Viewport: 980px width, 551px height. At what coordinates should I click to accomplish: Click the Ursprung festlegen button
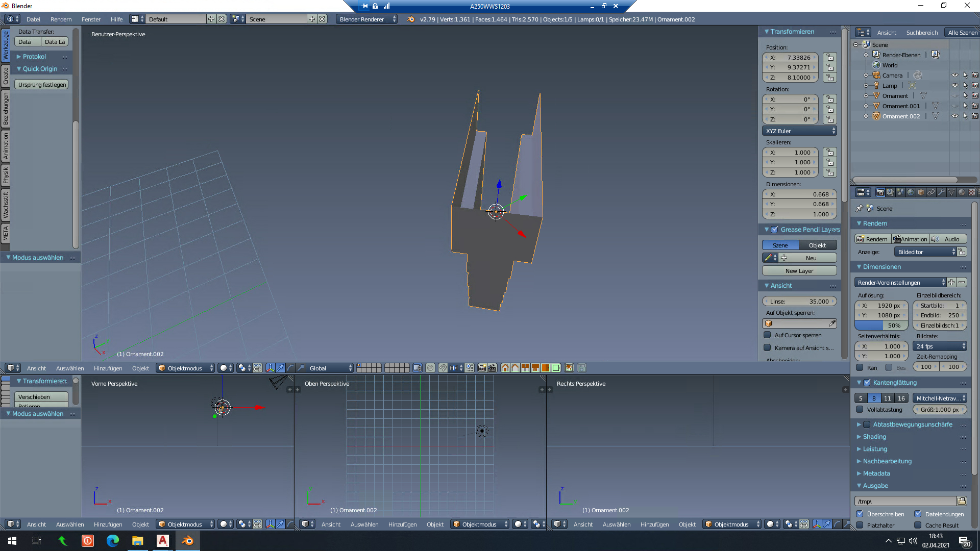42,85
